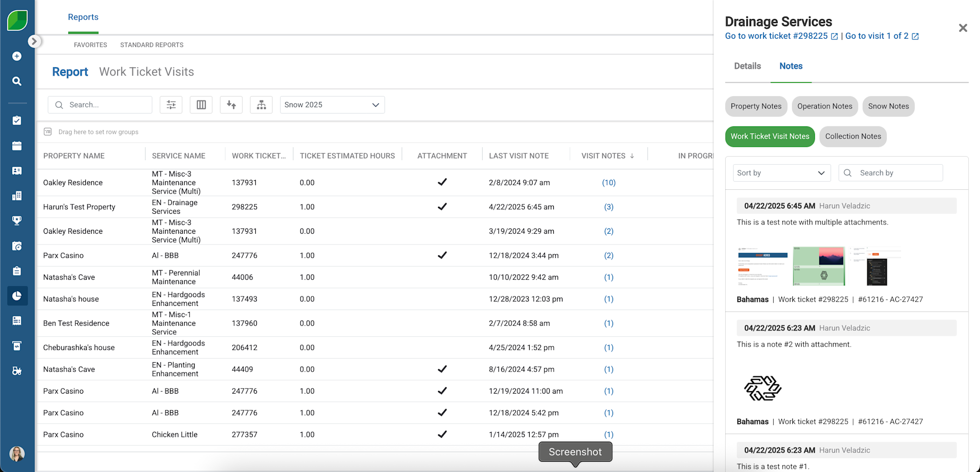
Task: Select Harun's Test Property cell
Action: coord(79,207)
